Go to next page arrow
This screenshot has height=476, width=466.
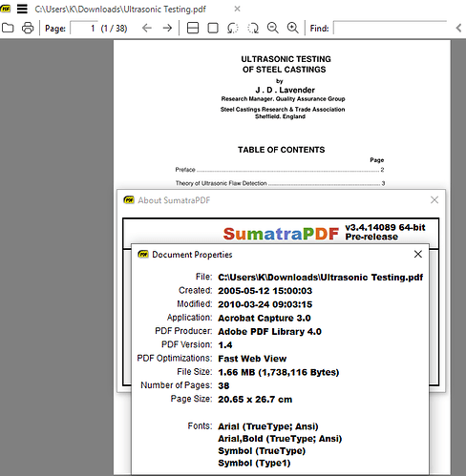point(167,28)
